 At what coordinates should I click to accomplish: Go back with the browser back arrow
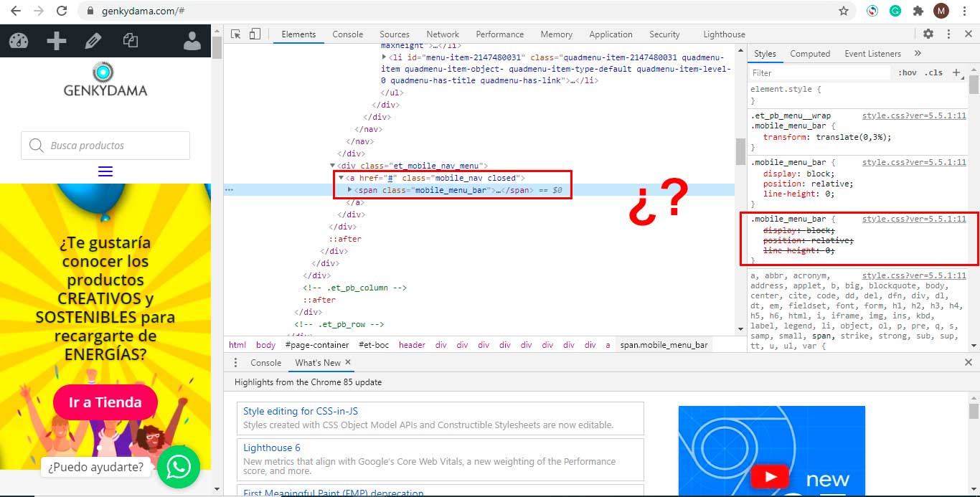pos(16,11)
